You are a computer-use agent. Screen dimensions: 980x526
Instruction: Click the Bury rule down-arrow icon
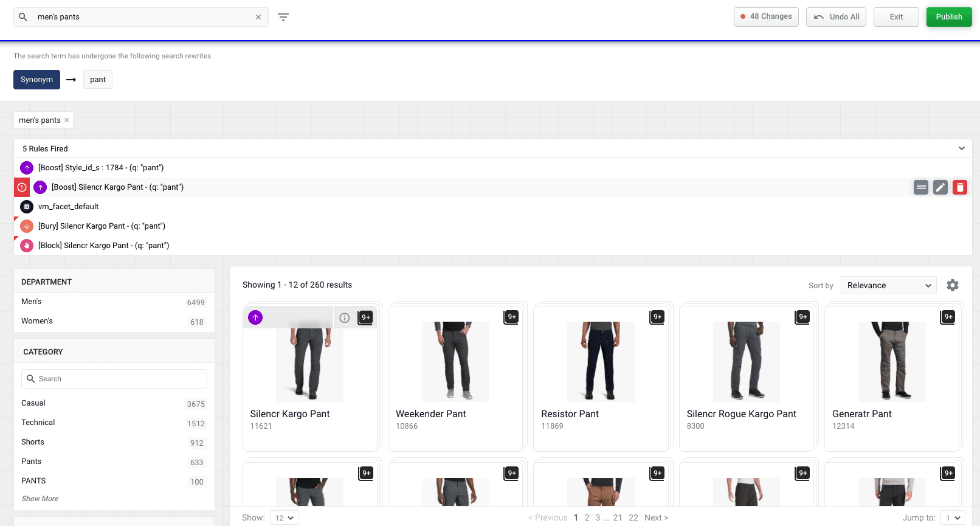(27, 226)
